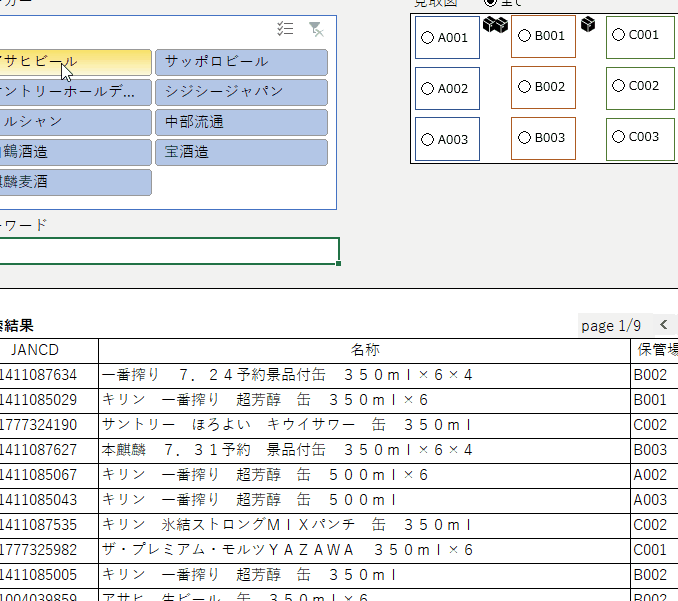Click the 保管場所 column header
This screenshot has height=601, width=678.
[x=655, y=351]
